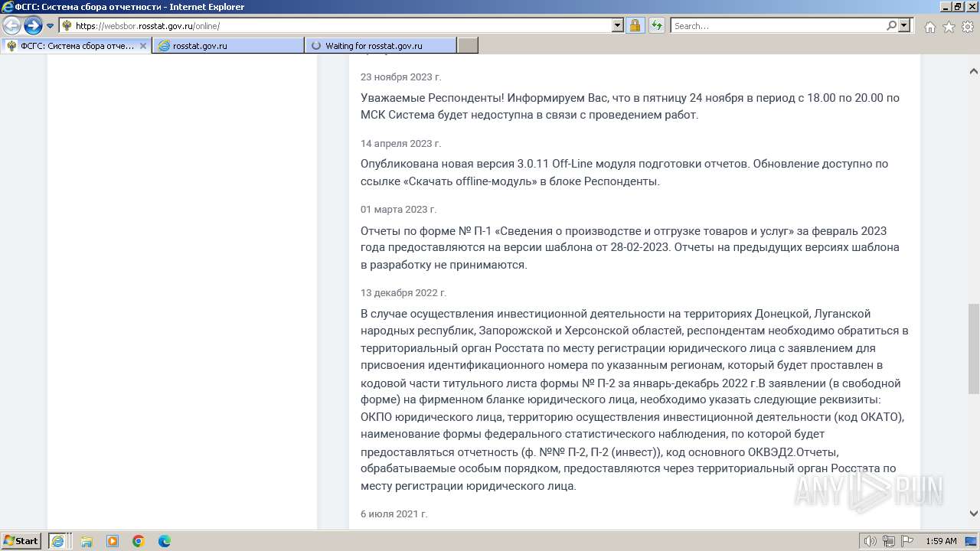This screenshot has height=551, width=980.
Task: Click the Internet Explorer taskbar icon
Action: (x=57, y=541)
